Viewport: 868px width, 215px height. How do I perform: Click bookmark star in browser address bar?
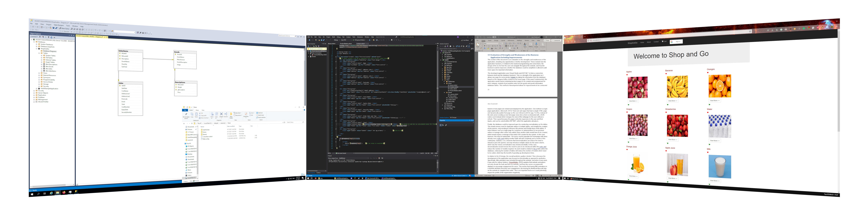click(x=750, y=31)
